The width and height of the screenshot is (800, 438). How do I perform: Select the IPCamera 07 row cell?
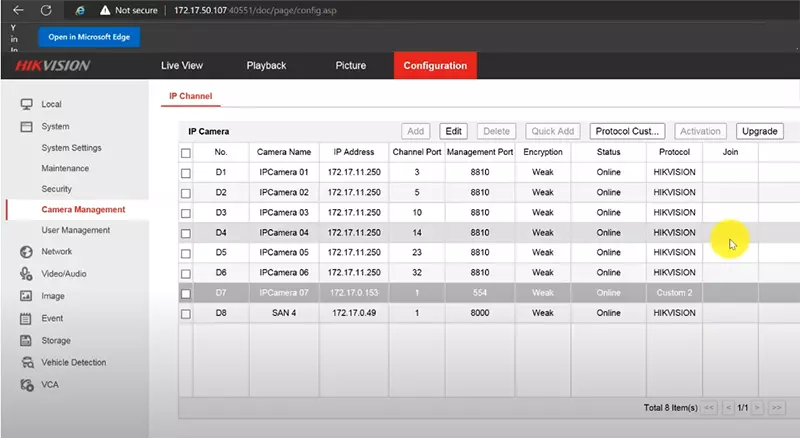pos(284,293)
